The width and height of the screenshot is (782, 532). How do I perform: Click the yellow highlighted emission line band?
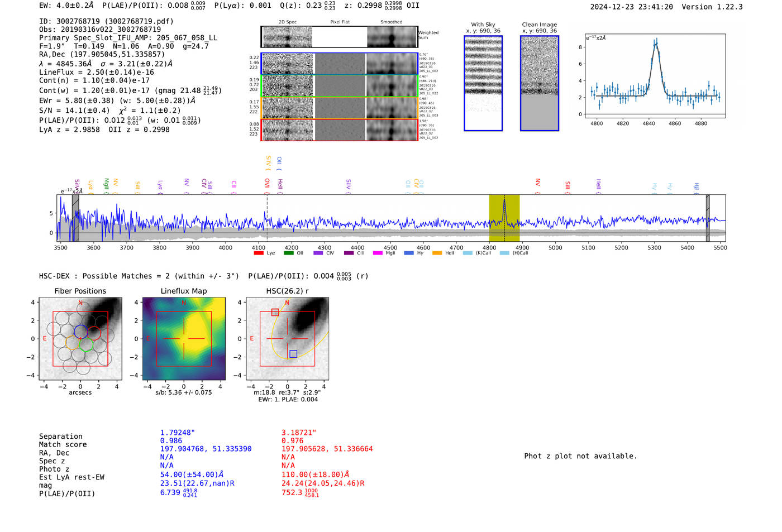[504, 218]
